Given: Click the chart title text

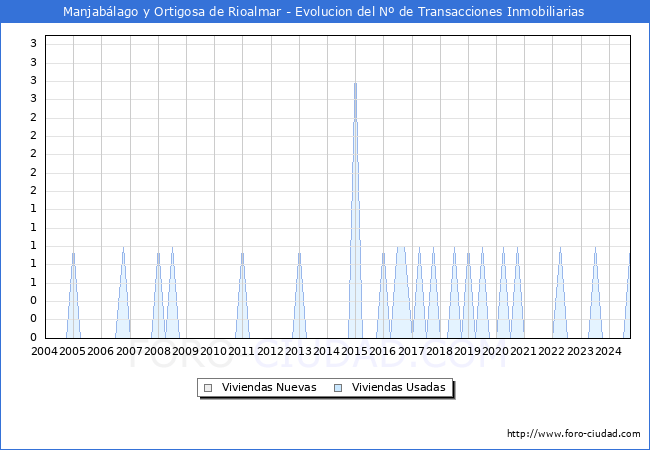Looking at the screenshot, I should point(323,12).
